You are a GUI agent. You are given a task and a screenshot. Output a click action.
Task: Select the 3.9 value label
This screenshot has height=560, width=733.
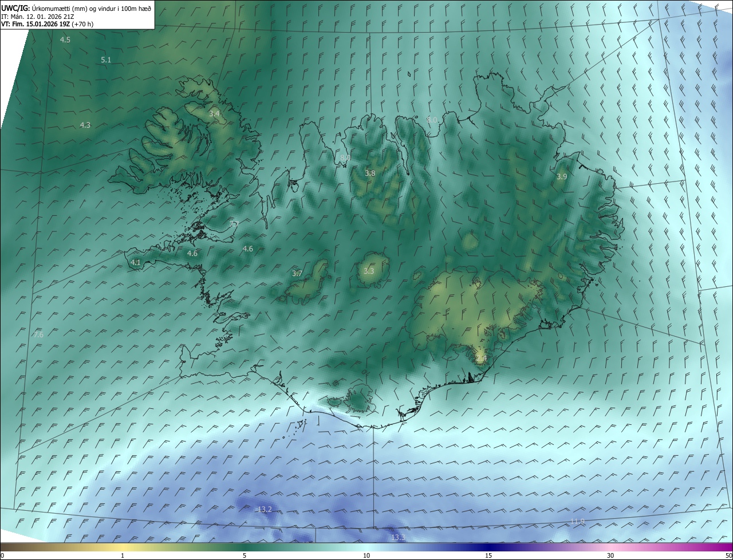(562, 177)
